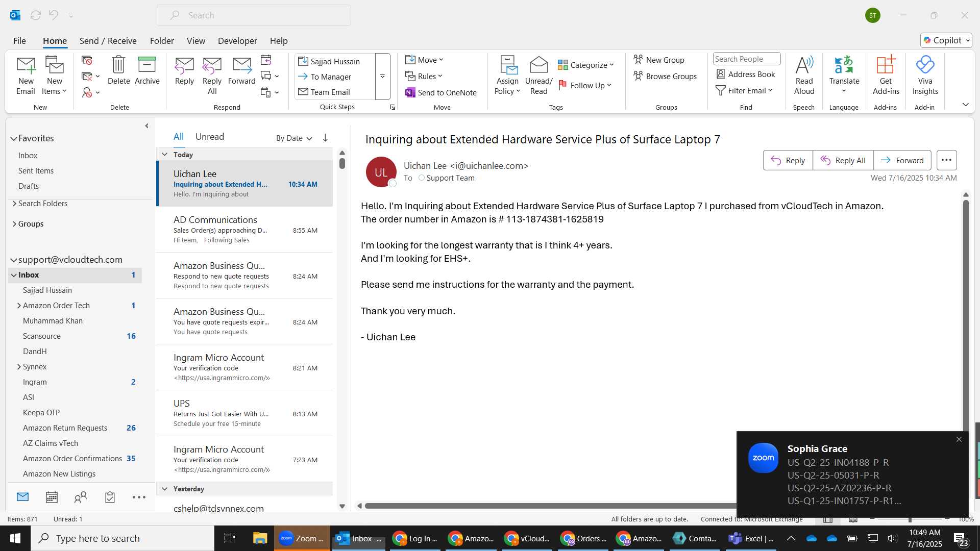Open the New Items button

point(54,76)
